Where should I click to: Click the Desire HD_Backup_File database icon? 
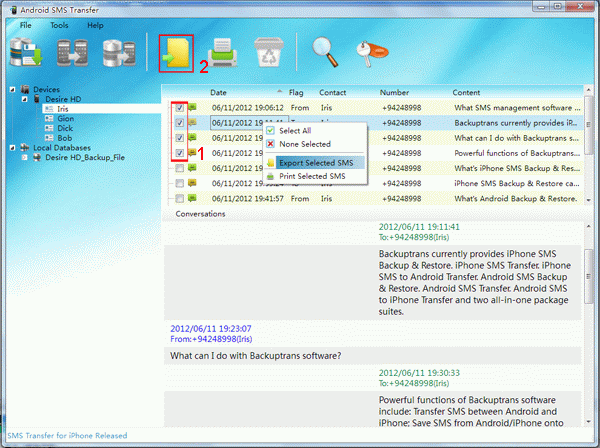(x=37, y=157)
